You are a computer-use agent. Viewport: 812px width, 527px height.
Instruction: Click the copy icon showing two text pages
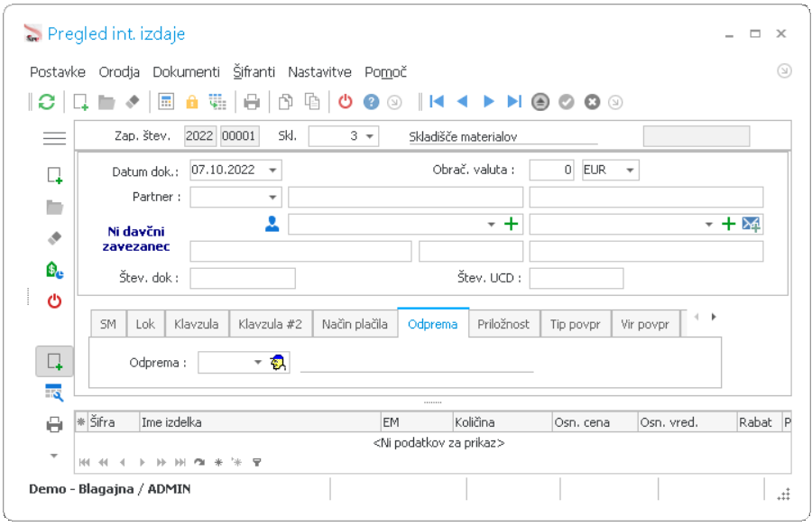[x=312, y=102]
